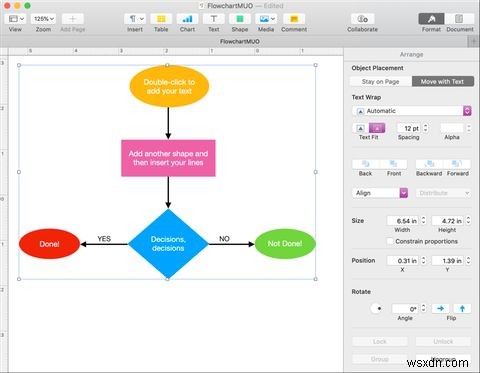Viewport: 480px width, 373px height.
Task: Move object Backward one layer
Action: click(429, 164)
